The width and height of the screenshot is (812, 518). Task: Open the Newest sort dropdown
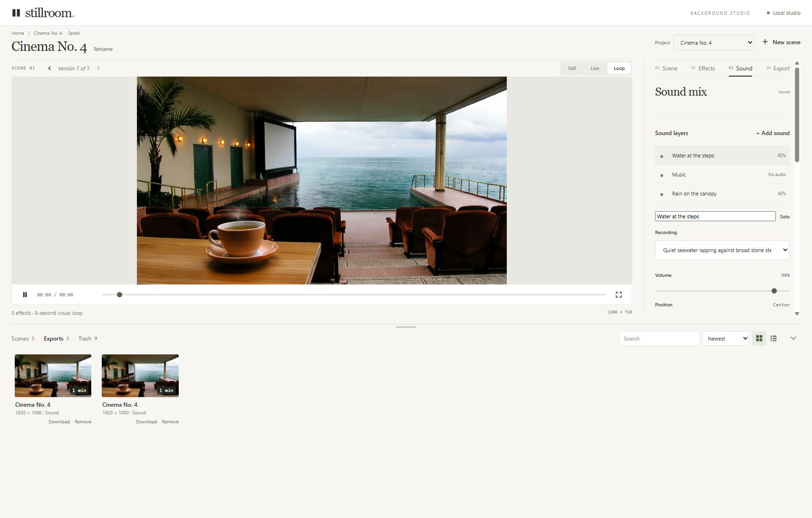[x=725, y=339]
